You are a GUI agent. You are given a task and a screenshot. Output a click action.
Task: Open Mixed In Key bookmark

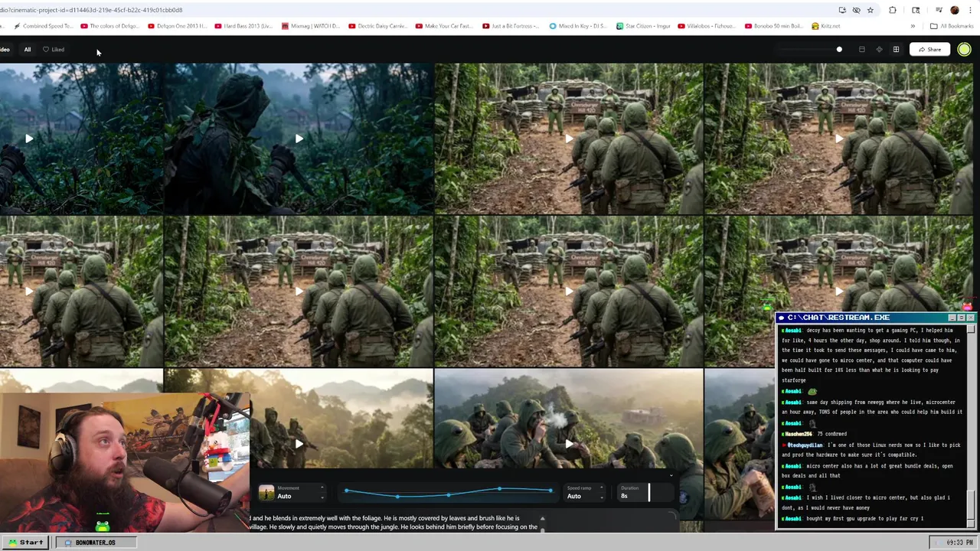coord(578,26)
